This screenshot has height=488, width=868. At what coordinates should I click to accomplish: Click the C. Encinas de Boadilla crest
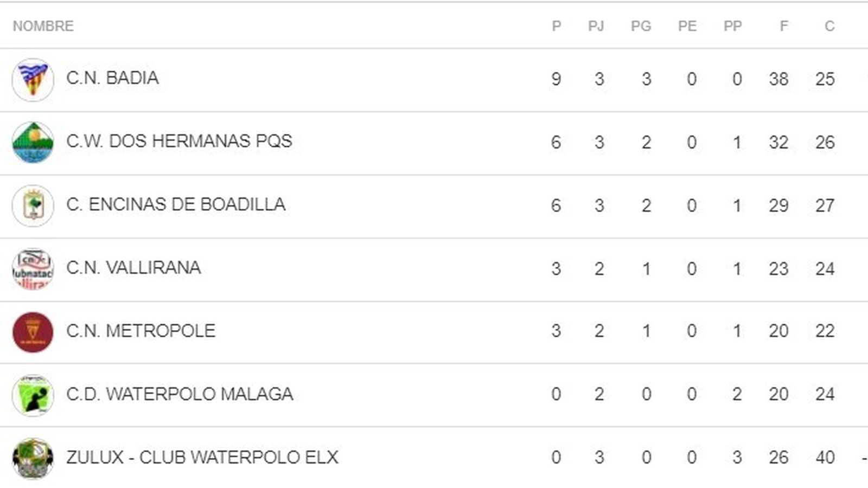click(33, 206)
